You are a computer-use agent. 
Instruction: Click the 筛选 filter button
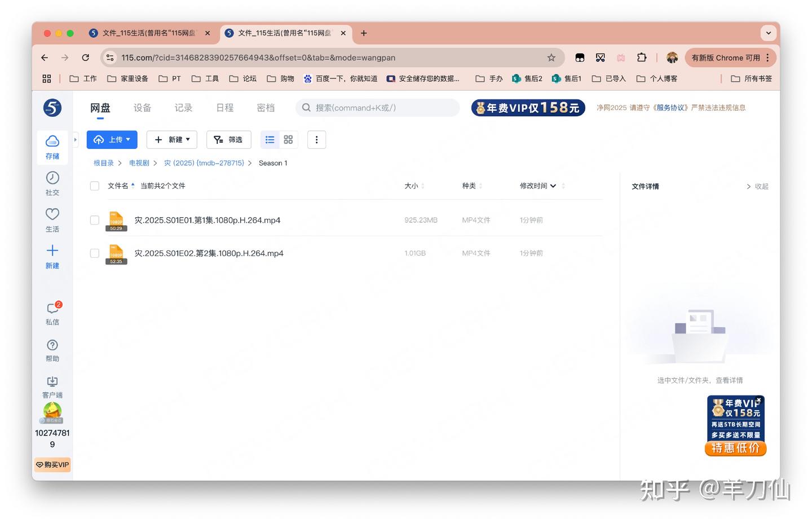[x=228, y=139]
